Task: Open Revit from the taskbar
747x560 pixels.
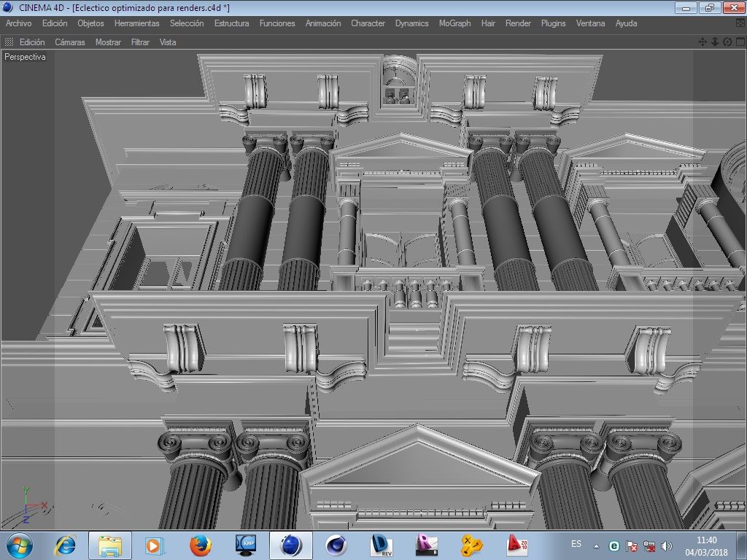Action: pyautogui.click(x=426, y=545)
